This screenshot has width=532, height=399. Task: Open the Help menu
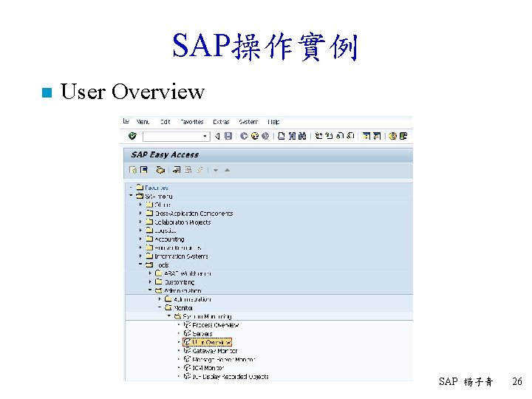coord(273,122)
